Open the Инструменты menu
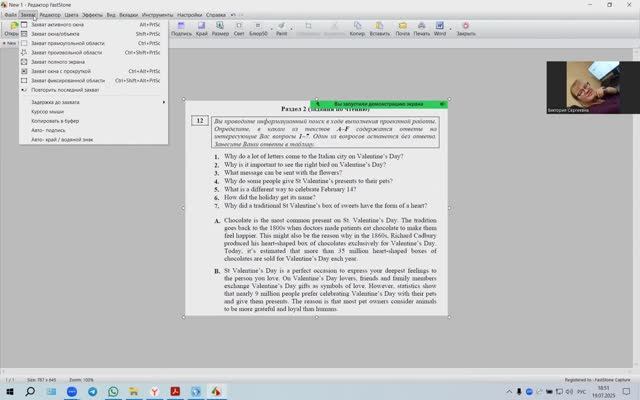640x400 pixels. pos(157,15)
